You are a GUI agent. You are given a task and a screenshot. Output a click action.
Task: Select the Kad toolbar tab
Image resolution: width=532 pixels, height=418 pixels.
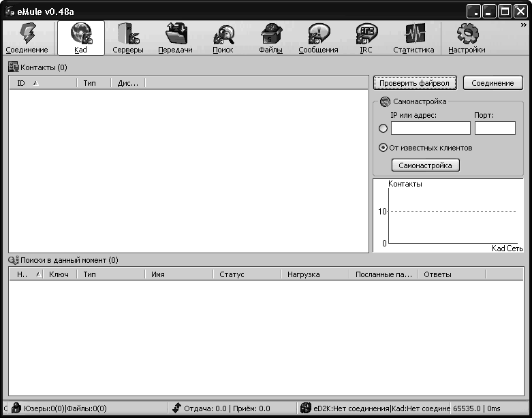[80, 38]
